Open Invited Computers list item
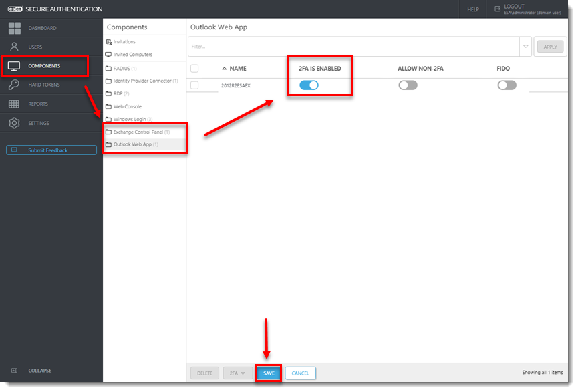 [133, 55]
